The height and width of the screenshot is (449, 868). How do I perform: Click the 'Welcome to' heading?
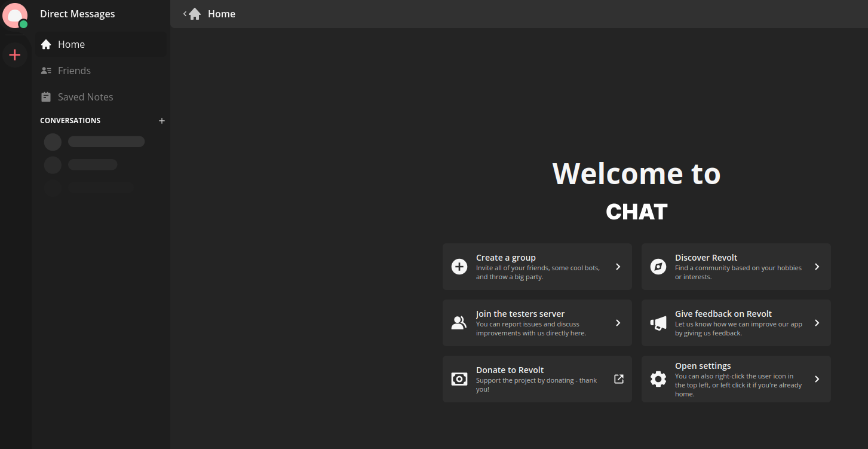(x=637, y=173)
